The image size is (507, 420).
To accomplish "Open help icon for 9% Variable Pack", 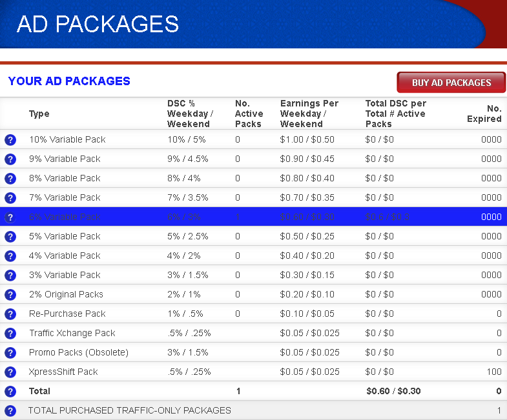I will tap(10, 159).
